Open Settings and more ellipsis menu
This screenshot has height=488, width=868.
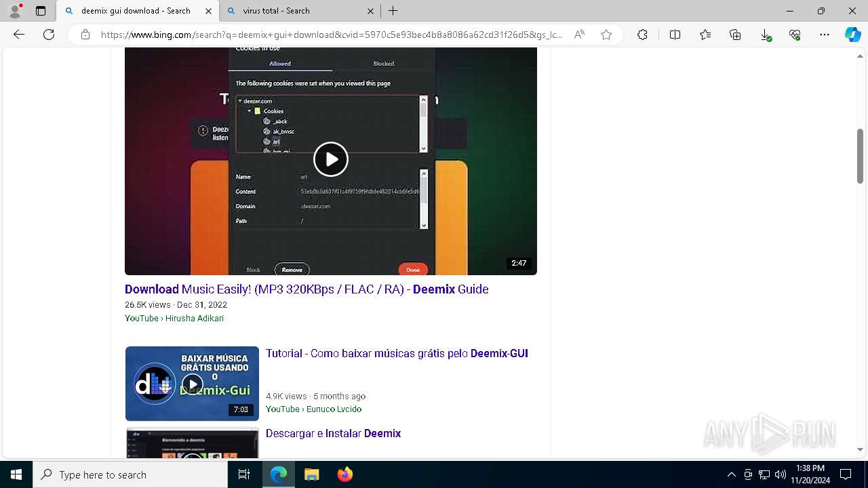pyautogui.click(x=825, y=35)
